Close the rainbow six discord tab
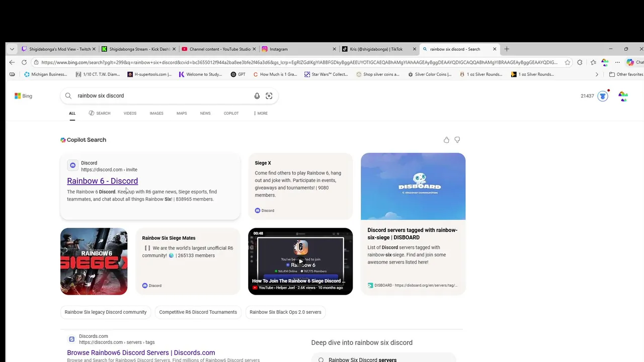This screenshot has height=362, width=644. [495, 49]
